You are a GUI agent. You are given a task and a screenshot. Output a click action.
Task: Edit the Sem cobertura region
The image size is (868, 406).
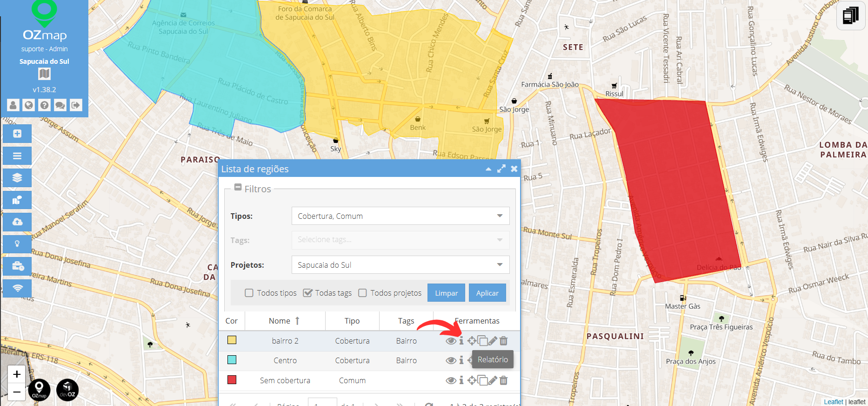[493, 380]
